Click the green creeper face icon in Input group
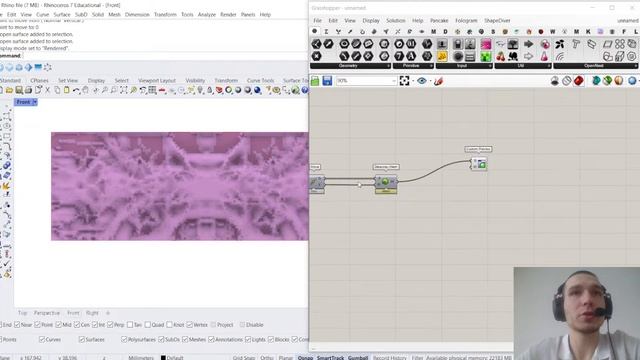 (x=486, y=56)
